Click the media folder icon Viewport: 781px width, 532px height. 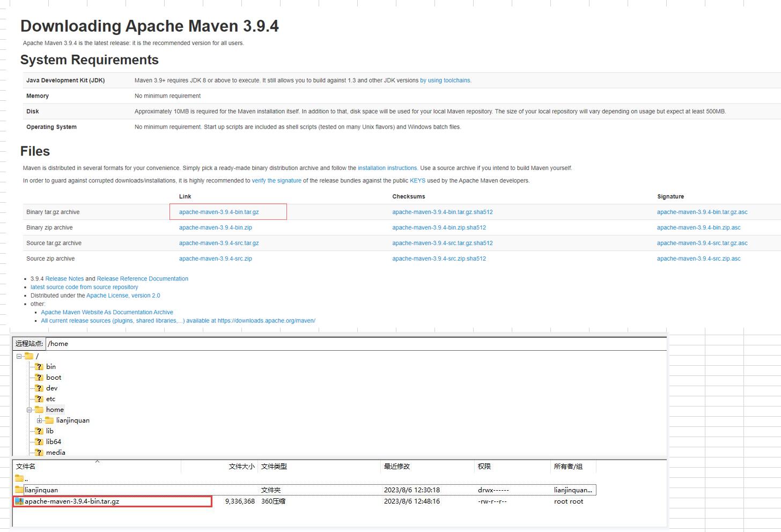point(39,453)
